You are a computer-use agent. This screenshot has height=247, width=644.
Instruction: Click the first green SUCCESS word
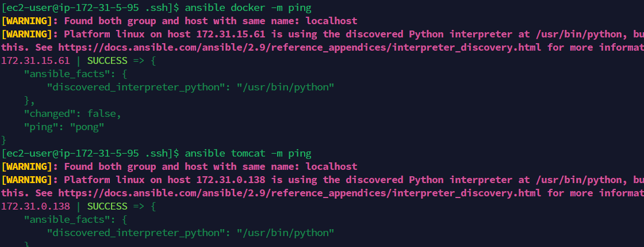point(107,60)
